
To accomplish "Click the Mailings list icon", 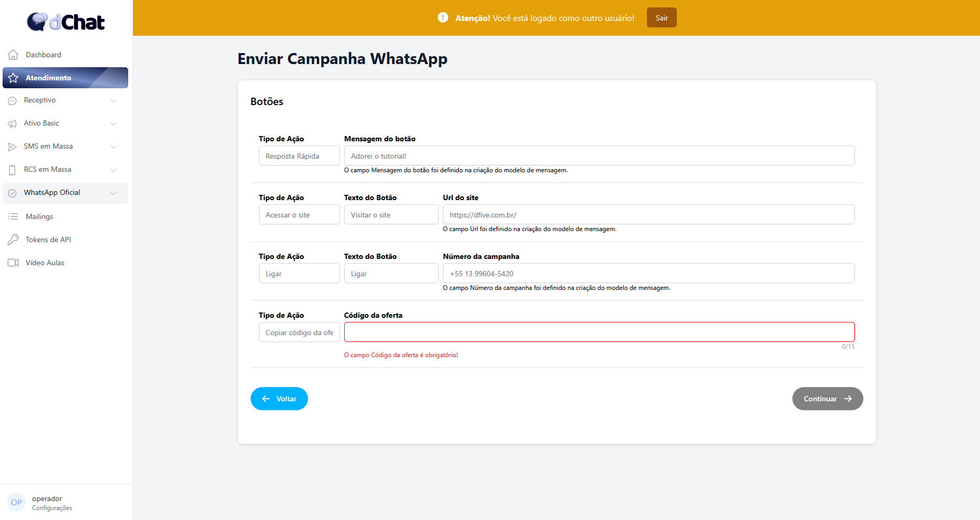I will click(13, 216).
